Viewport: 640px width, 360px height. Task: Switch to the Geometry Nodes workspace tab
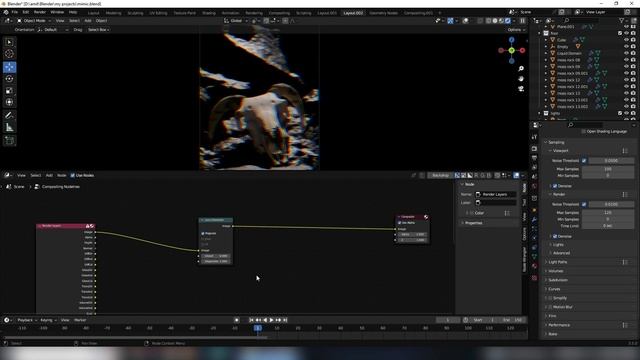click(x=383, y=13)
